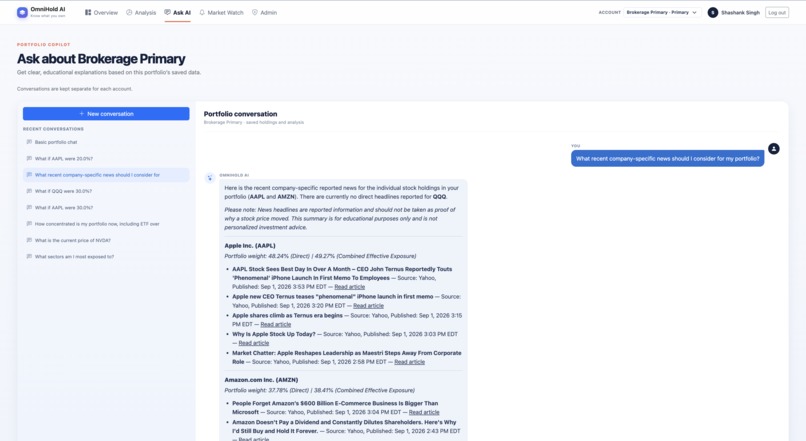The height and width of the screenshot is (441, 806).
Task: Click the Ask about Brokerage Primary heading
Action: click(x=101, y=59)
